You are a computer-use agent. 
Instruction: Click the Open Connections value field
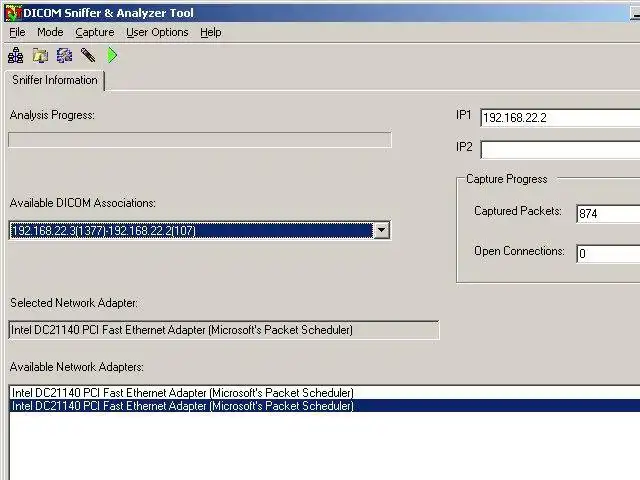click(608, 253)
